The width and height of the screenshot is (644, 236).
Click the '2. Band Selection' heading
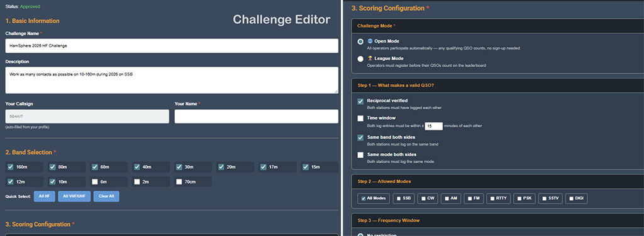point(29,153)
